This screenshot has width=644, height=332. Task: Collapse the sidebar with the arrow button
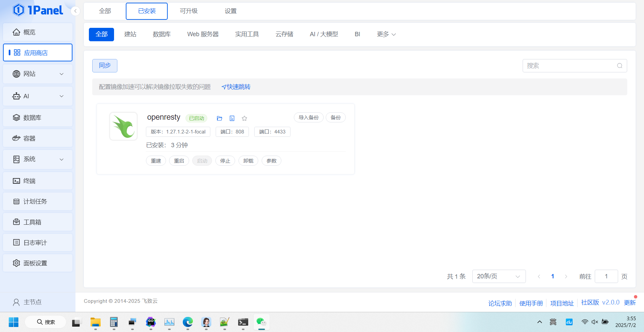[75, 11]
